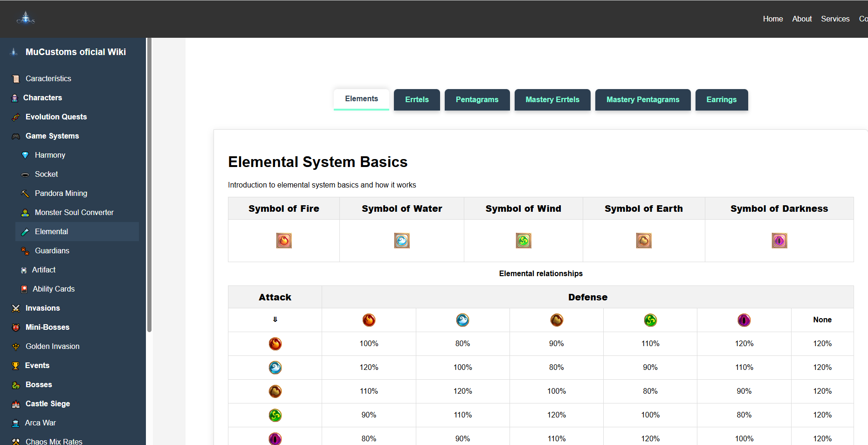Click the sidebar vertical scrollbar

(x=149, y=185)
